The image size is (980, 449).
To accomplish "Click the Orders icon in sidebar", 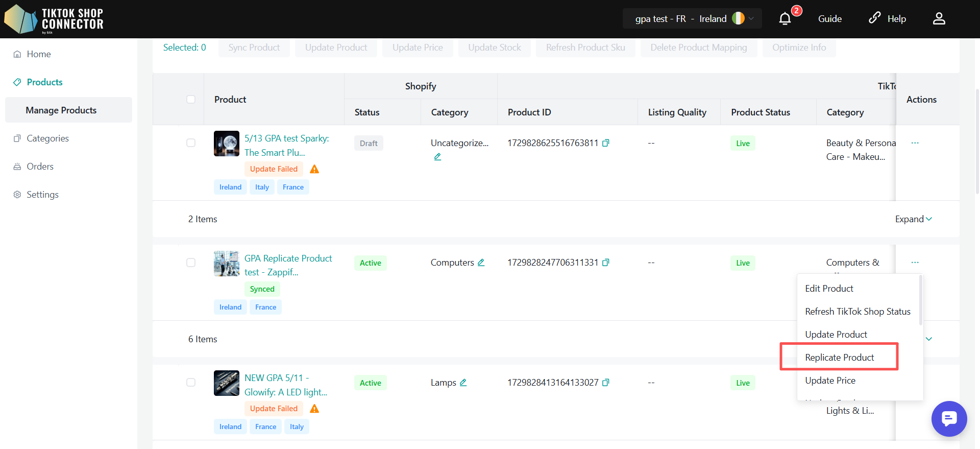I will click(17, 167).
